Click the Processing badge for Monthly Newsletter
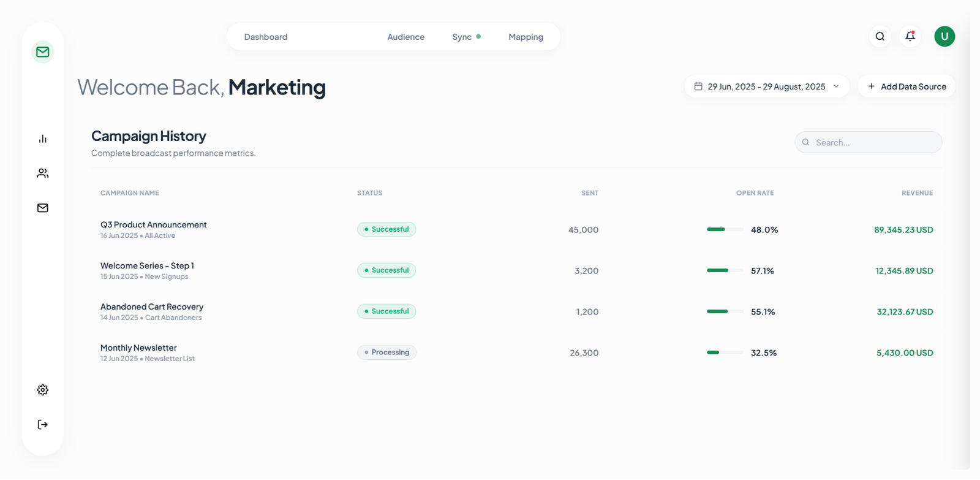 click(x=386, y=352)
